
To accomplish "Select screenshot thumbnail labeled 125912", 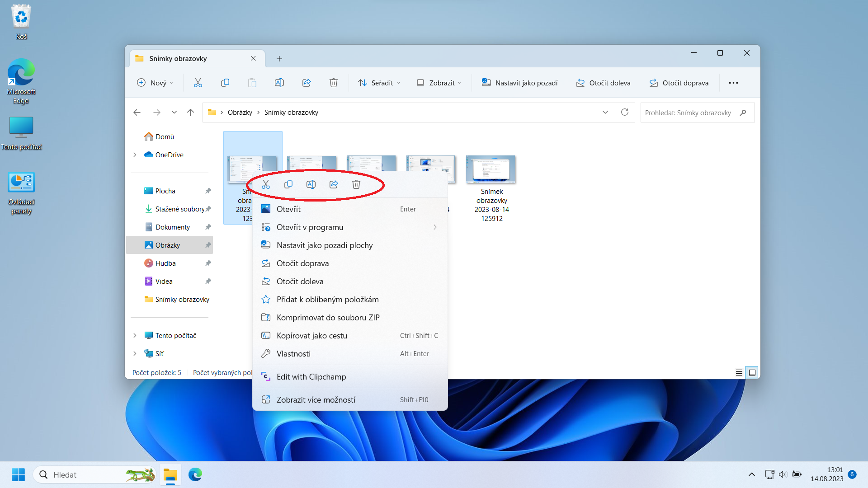I will pyautogui.click(x=491, y=169).
